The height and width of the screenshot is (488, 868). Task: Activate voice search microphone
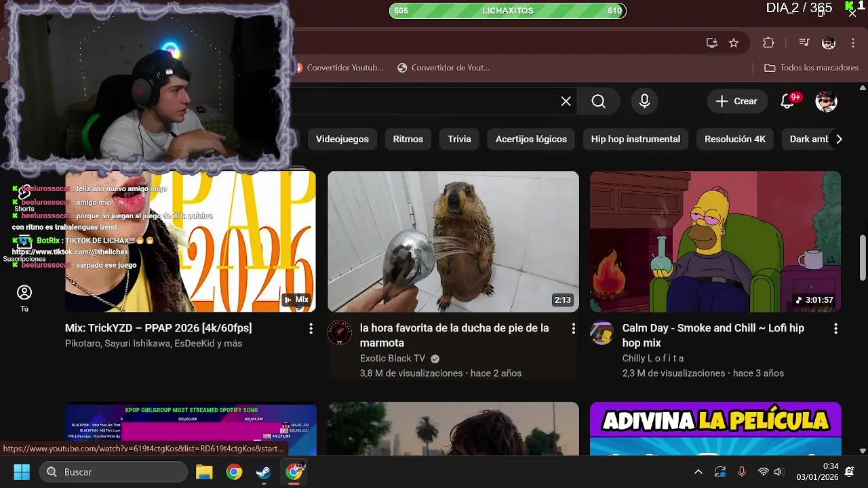point(644,101)
